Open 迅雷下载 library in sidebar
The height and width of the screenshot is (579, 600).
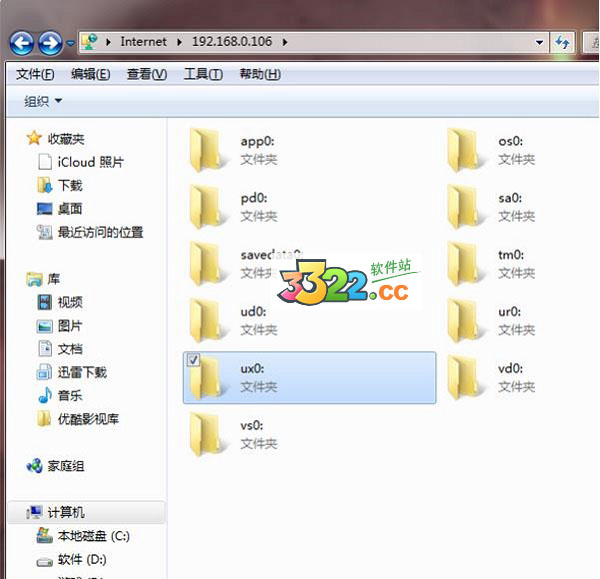pyautogui.click(x=82, y=372)
